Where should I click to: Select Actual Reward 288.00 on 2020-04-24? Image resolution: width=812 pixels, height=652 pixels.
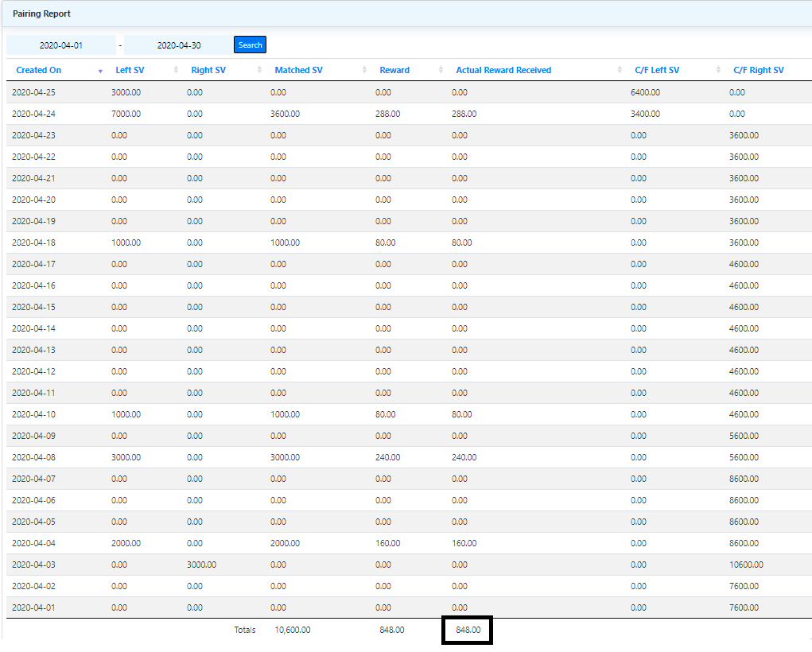point(464,114)
